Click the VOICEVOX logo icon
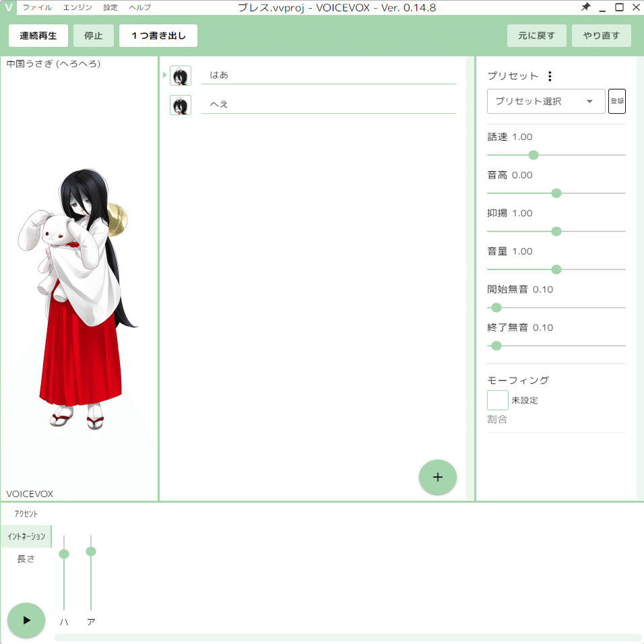 [x=8, y=7]
